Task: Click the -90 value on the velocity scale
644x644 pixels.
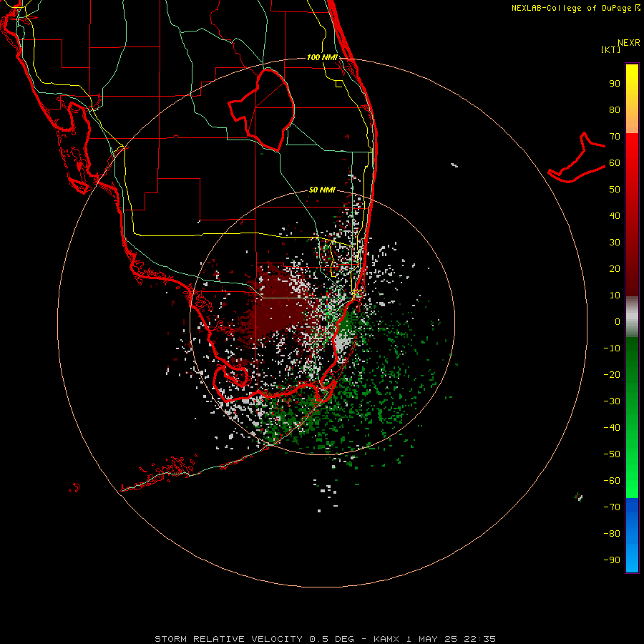Action: [612, 560]
